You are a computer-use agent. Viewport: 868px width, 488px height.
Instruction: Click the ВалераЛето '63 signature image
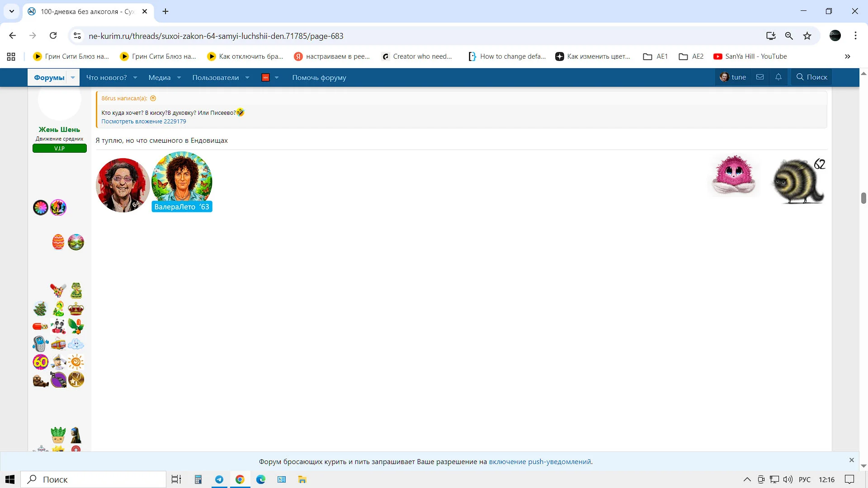(182, 182)
